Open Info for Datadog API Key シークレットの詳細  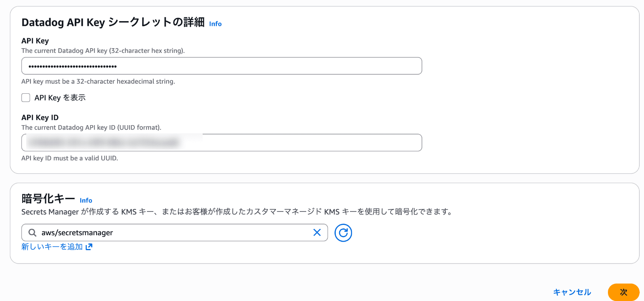point(215,24)
